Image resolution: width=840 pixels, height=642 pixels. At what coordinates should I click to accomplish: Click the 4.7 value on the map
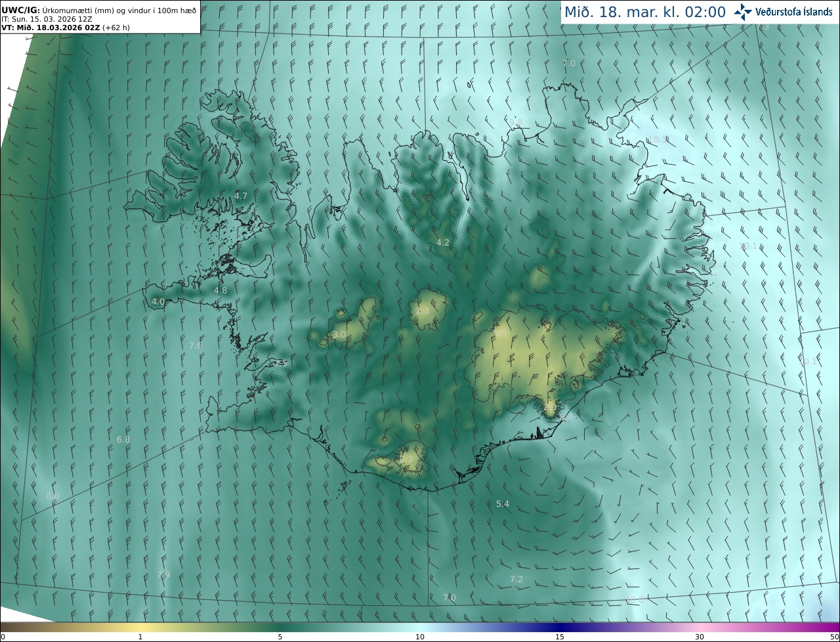pyautogui.click(x=241, y=196)
